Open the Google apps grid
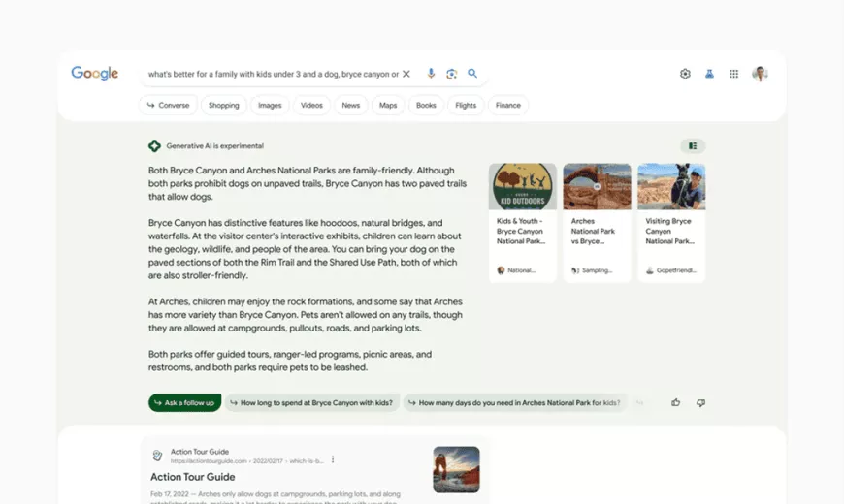Screen dimensions: 844x504 733,74
